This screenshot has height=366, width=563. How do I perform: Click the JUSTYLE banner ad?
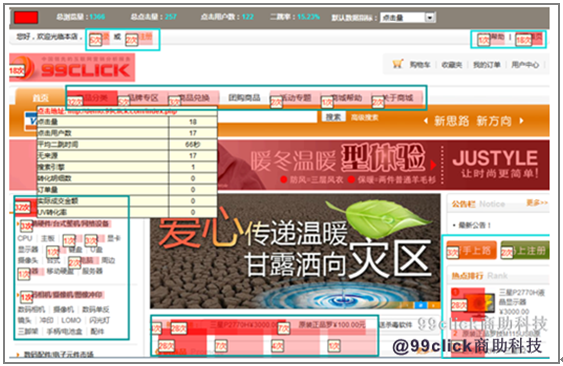383,165
